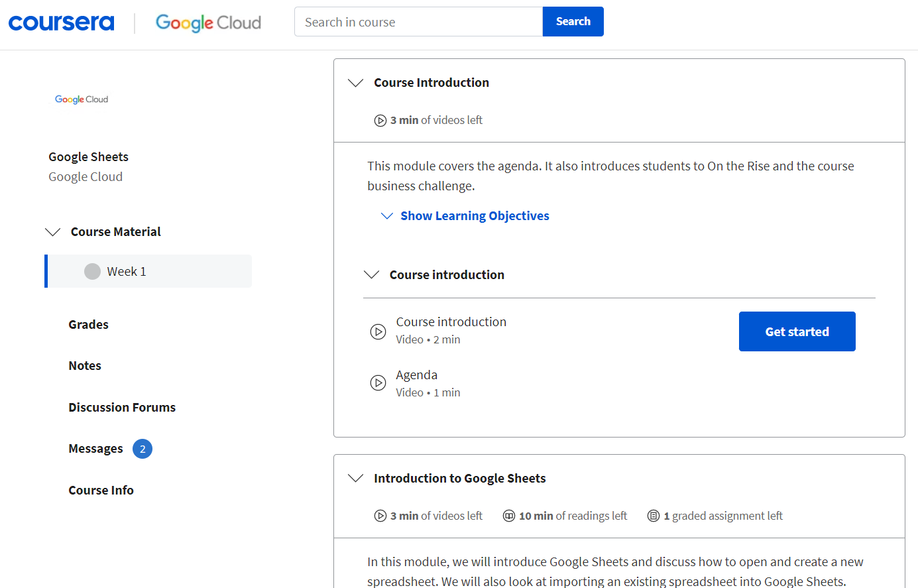This screenshot has height=588, width=918.
Task: Open the Grades page
Action: 87,324
